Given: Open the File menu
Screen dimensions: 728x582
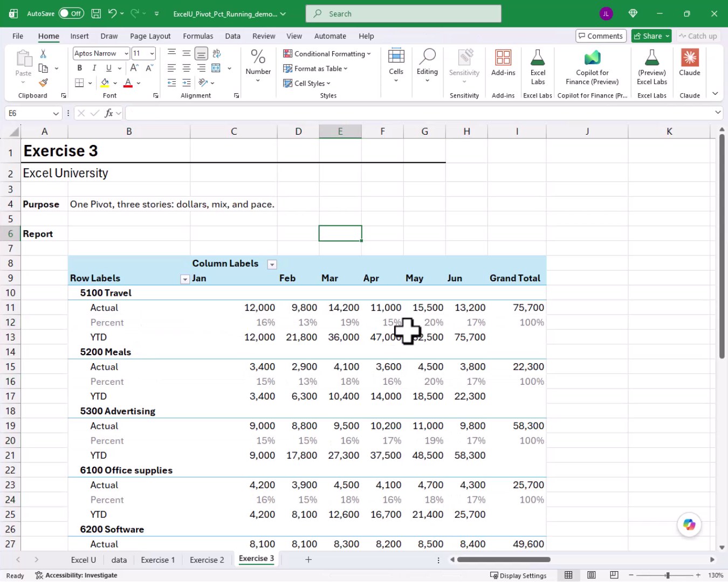Looking at the screenshot, I should coord(18,36).
